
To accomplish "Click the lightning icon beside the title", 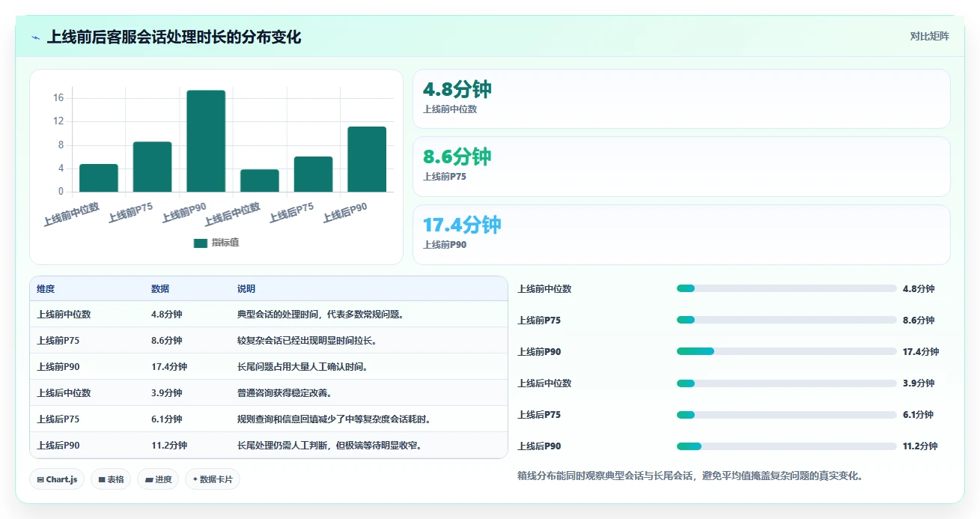I will [35, 37].
